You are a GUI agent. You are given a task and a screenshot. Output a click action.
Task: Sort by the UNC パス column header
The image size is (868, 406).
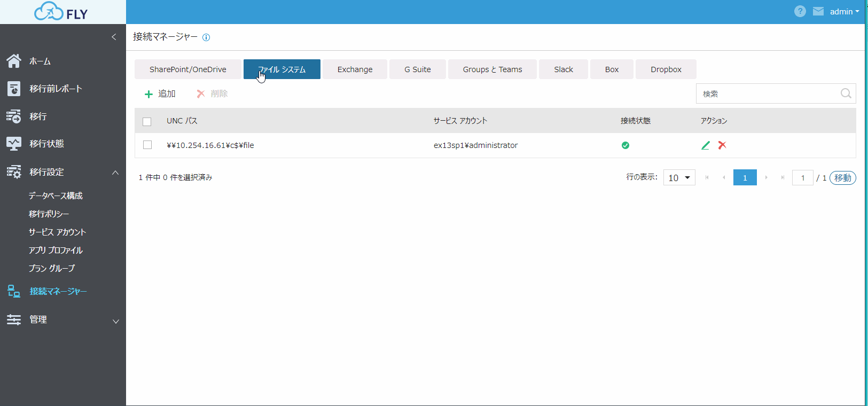click(x=182, y=121)
